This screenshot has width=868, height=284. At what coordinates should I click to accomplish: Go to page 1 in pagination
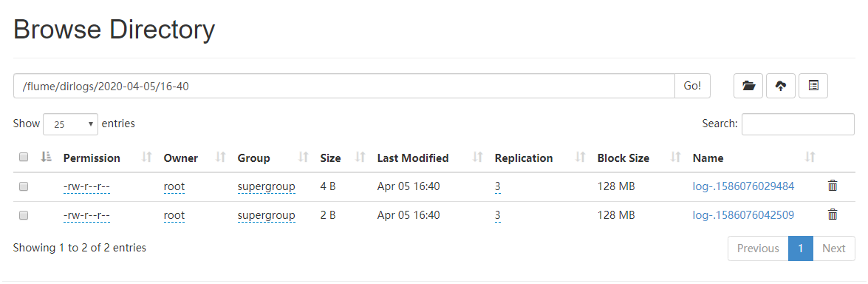[801, 248]
